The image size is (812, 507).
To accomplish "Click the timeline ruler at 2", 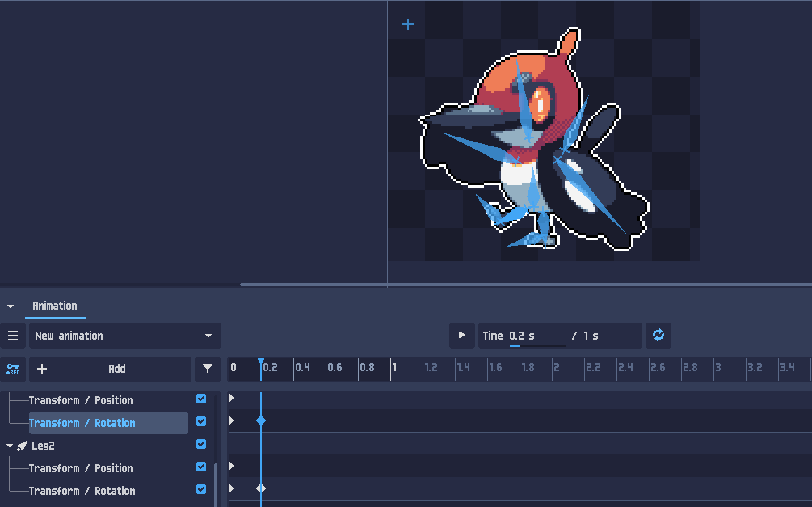I will (556, 368).
